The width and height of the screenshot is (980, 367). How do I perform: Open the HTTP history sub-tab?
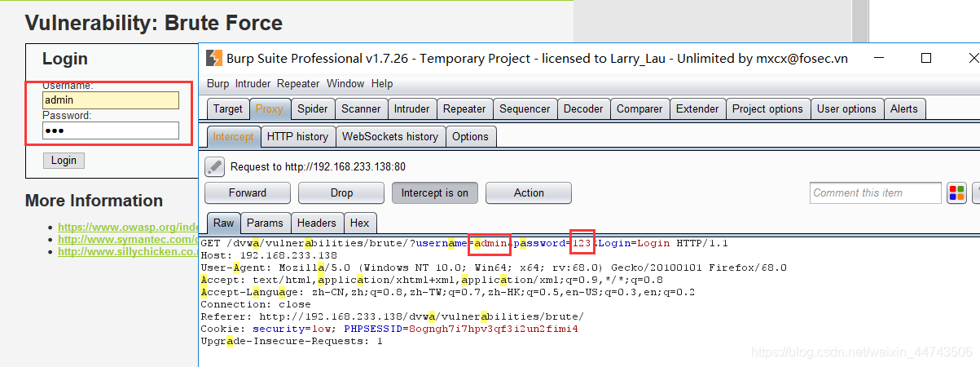(x=297, y=136)
